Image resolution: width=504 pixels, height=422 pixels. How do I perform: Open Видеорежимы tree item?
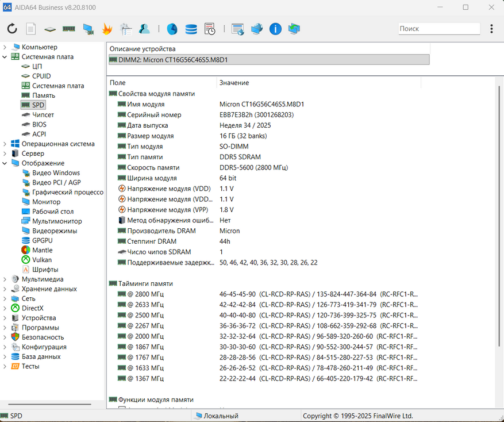[x=55, y=231]
